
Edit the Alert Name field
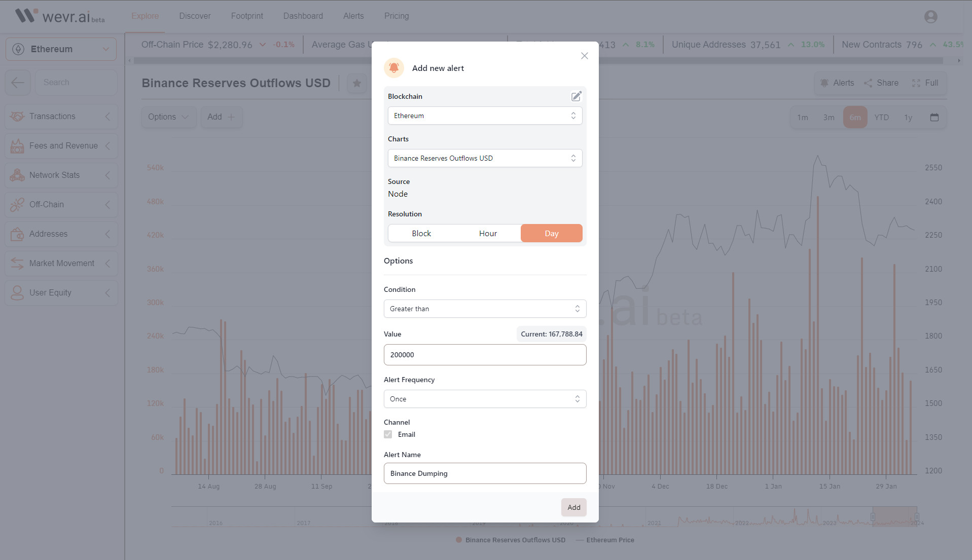tap(484, 473)
